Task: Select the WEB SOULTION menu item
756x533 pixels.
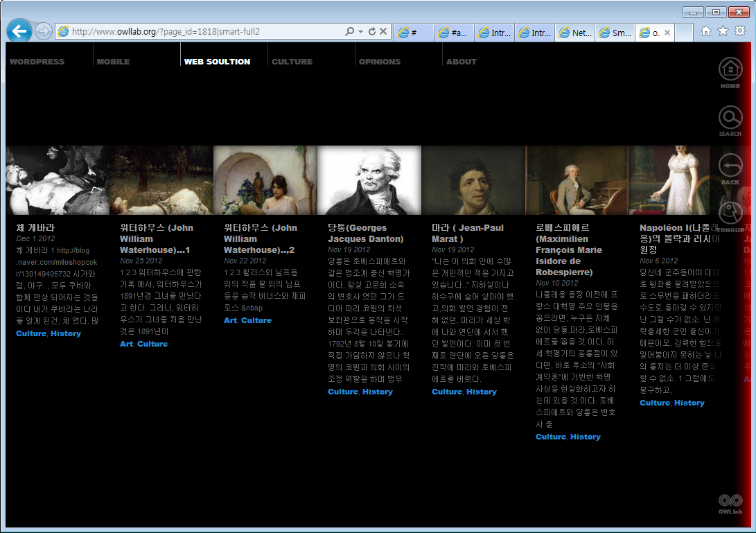Action: [x=217, y=62]
